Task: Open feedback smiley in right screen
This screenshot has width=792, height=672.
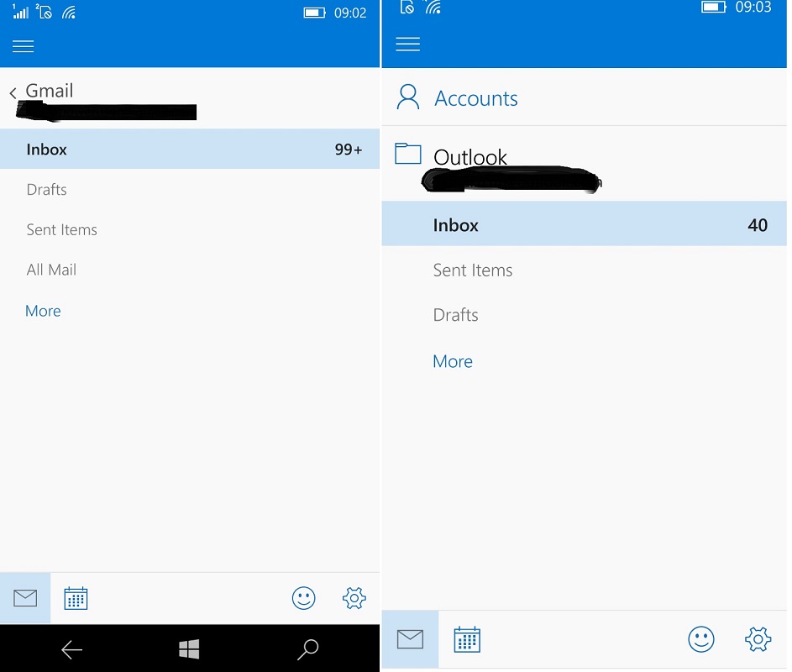Action: 701,639
